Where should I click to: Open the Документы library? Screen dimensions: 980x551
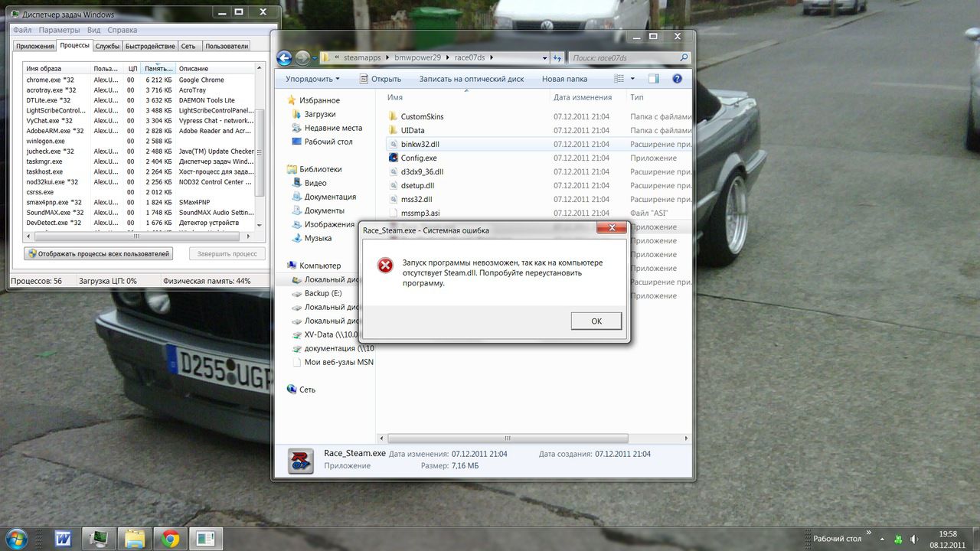(324, 210)
